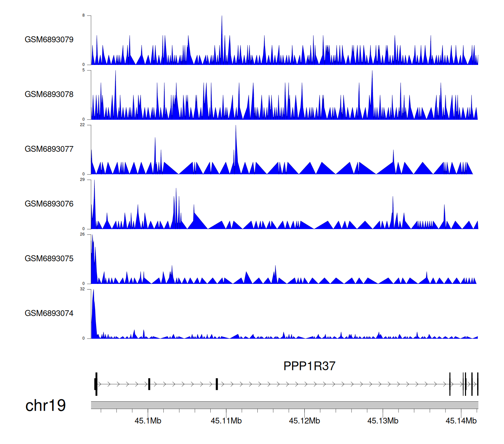Image resolution: width=504 pixels, height=444 pixels.
Task: Click the first exon of PPP1R37
Action: tap(96, 384)
